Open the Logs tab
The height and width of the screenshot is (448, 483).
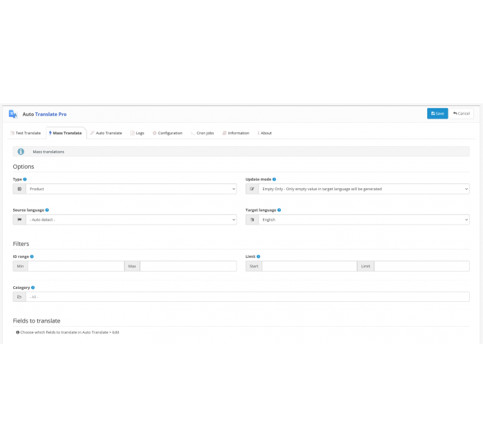pos(137,133)
